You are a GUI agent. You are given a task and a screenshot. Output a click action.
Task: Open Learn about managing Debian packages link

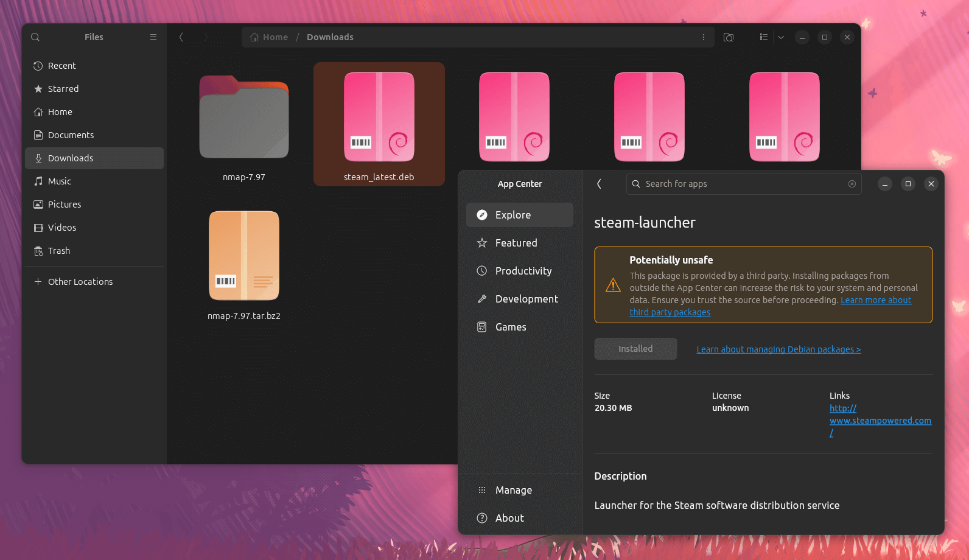778,349
